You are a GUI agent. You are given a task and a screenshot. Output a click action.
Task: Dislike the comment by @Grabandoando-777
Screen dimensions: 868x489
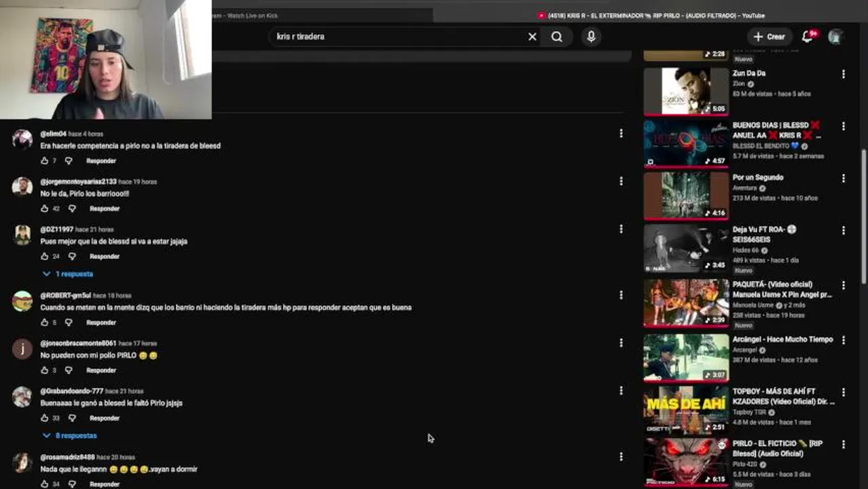click(x=72, y=418)
